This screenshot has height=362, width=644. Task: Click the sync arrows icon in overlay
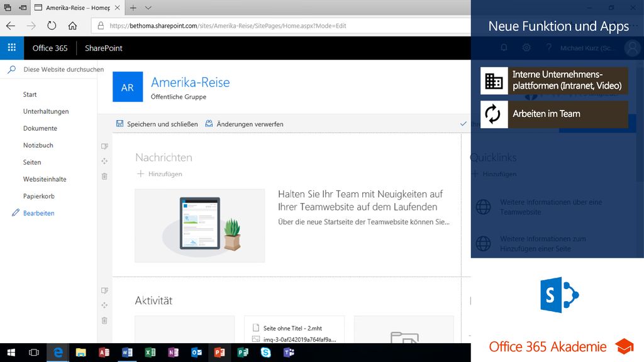pyautogui.click(x=494, y=114)
